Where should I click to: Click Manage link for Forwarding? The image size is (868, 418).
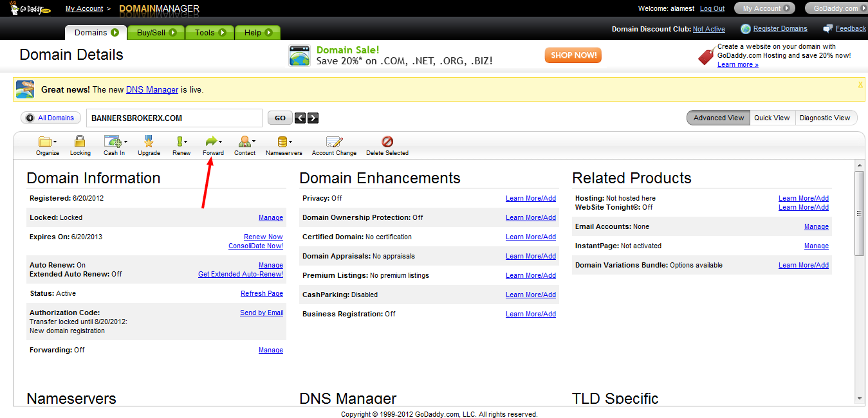(x=271, y=350)
